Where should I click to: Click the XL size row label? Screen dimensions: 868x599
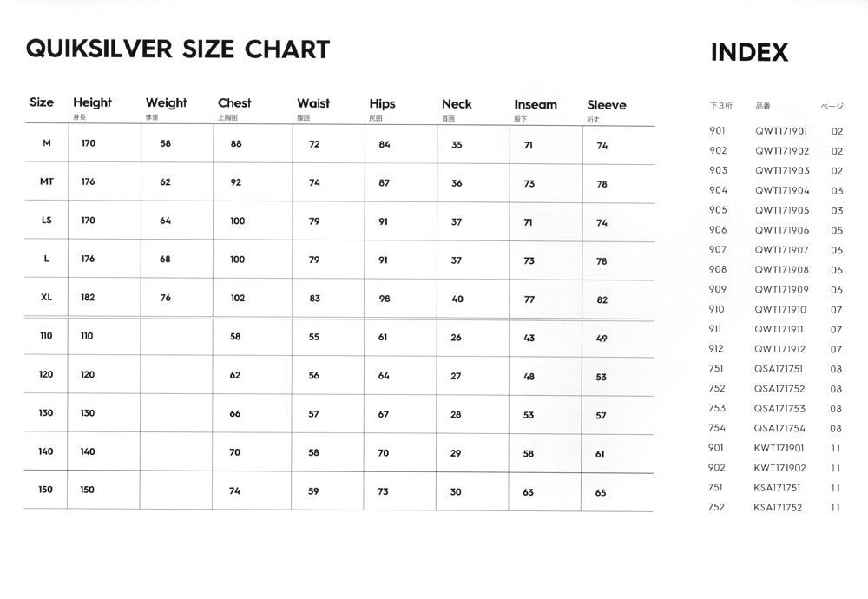pyautogui.click(x=47, y=297)
